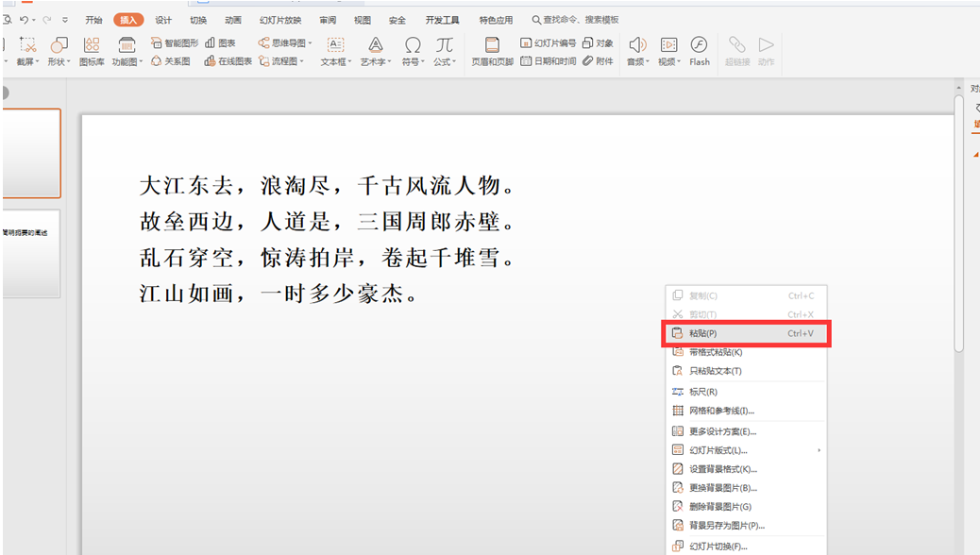Click the poem line 江山如画，一时多少豪杰

(279, 294)
